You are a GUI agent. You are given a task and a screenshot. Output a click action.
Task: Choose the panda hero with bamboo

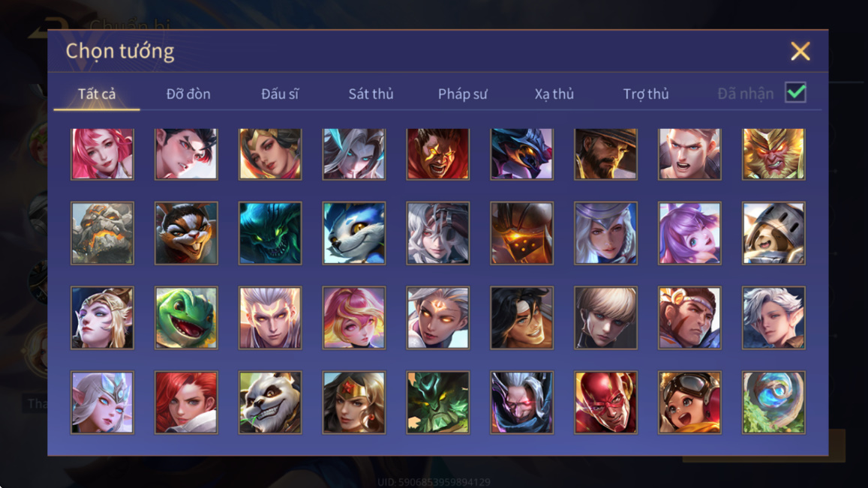tap(270, 403)
